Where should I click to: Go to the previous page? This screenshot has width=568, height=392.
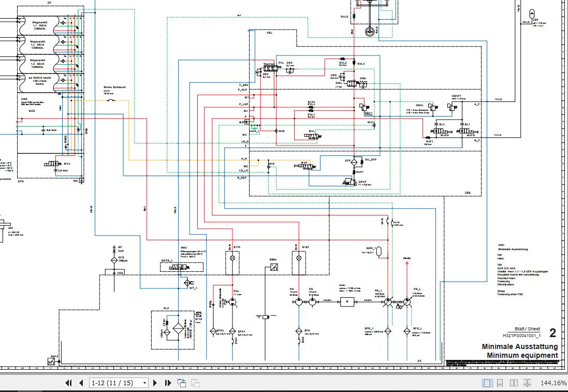[x=81, y=383]
